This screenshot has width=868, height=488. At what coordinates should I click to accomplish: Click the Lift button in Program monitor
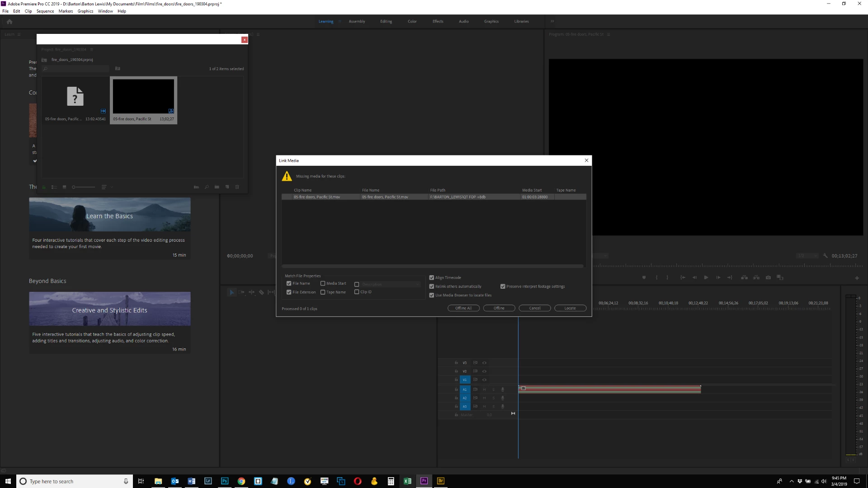(x=744, y=277)
